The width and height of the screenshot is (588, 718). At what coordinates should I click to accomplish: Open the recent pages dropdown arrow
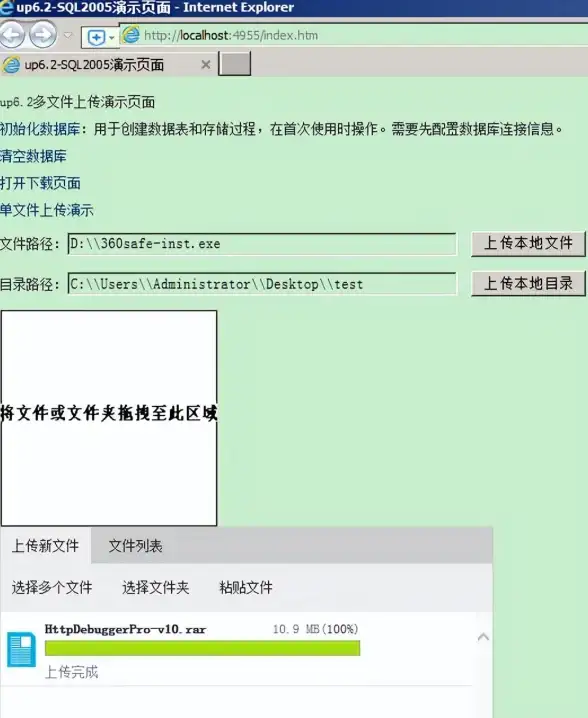click(x=68, y=35)
